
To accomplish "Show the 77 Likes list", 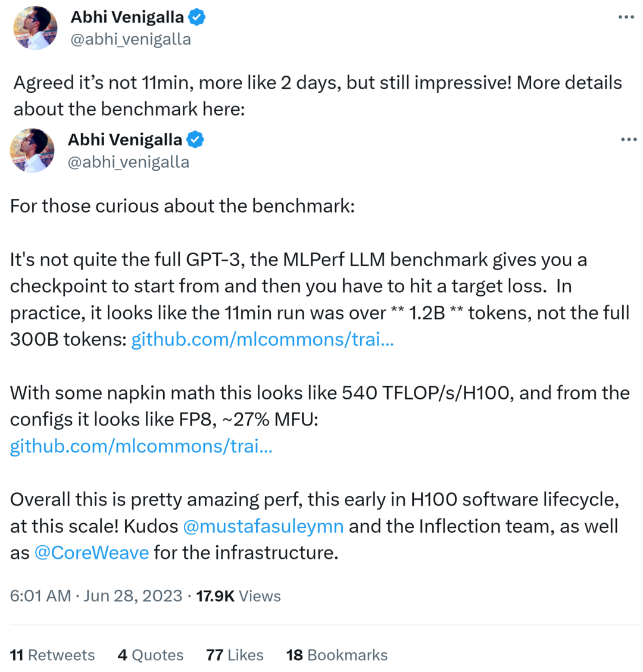I will pos(235,655).
